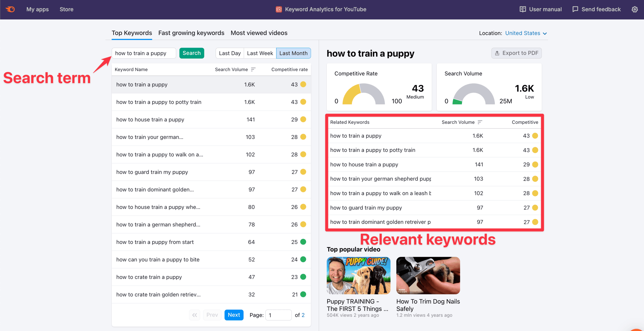This screenshot has width=644, height=331.
Task: Click the green Search button
Action: point(192,53)
